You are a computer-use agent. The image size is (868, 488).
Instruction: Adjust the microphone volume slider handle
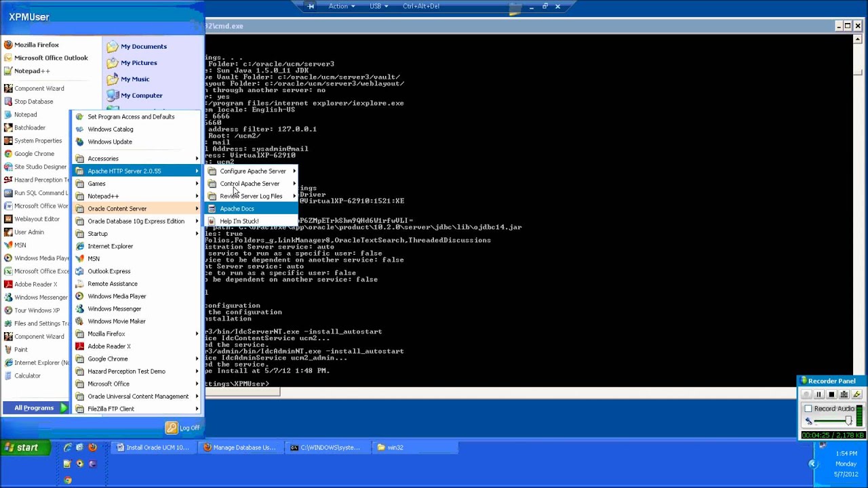tap(848, 422)
